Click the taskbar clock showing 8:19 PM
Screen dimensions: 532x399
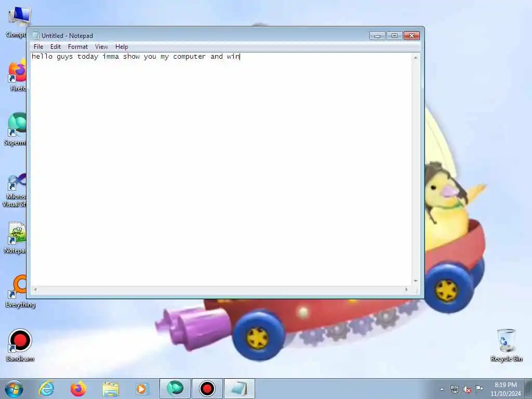point(505,389)
